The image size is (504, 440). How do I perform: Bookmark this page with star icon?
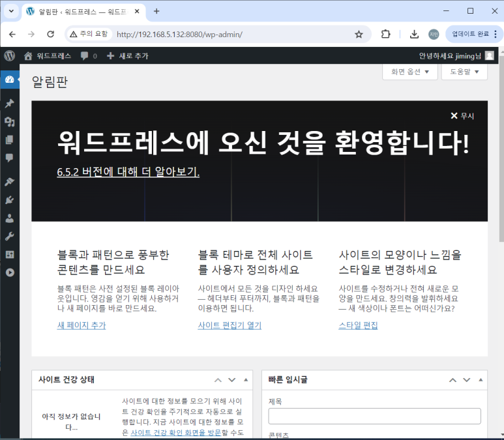coord(359,34)
